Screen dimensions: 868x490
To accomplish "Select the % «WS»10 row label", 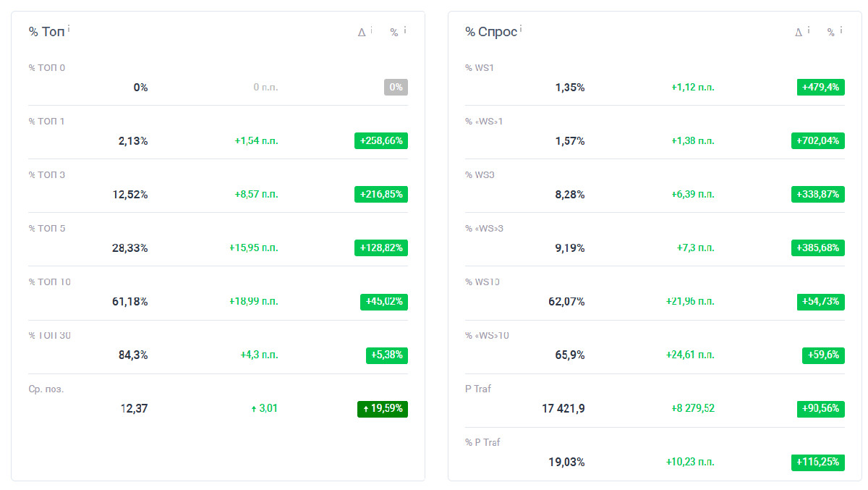I will point(488,336).
